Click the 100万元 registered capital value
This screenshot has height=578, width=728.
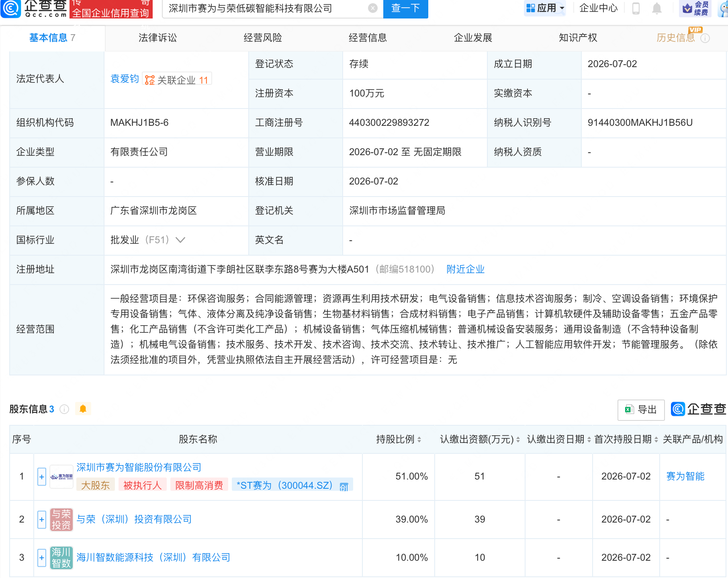pyautogui.click(x=367, y=93)
